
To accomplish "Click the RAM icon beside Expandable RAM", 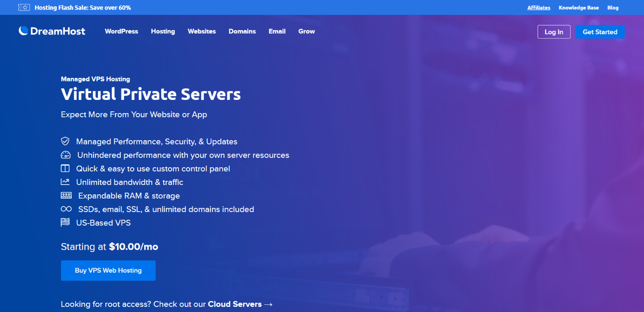I will (x=66, y=196).
